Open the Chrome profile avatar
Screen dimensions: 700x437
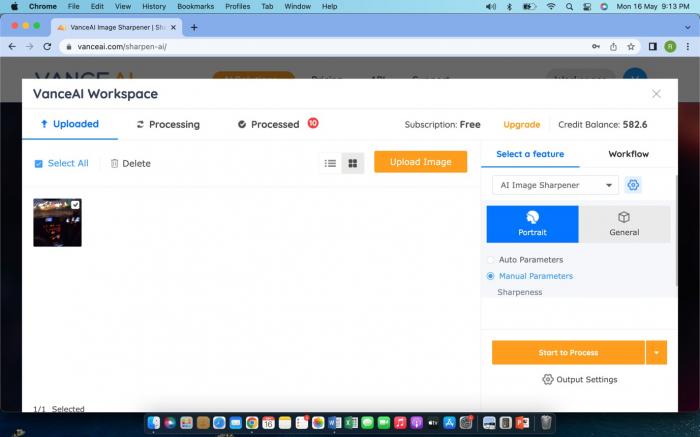pos(670,46)
